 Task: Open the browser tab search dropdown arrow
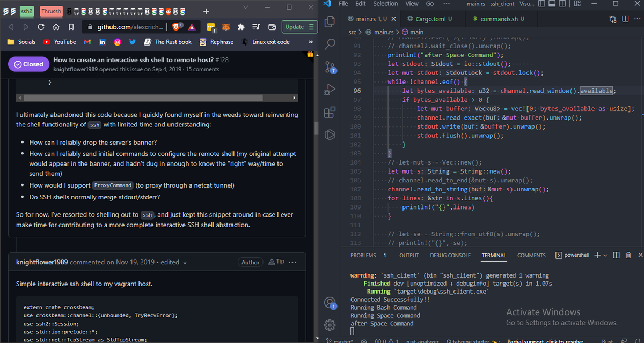click(245, 7)
